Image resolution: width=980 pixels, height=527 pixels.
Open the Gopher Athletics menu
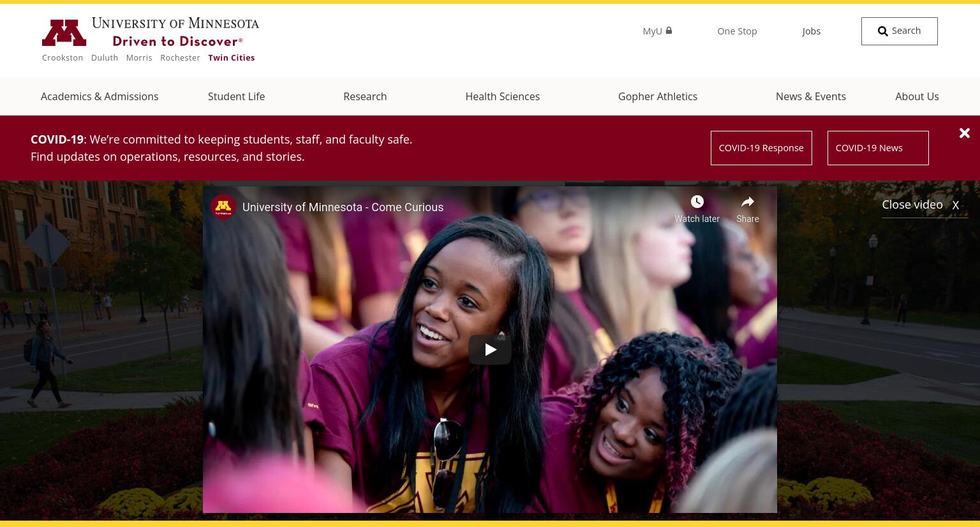[x=658, y=96]
